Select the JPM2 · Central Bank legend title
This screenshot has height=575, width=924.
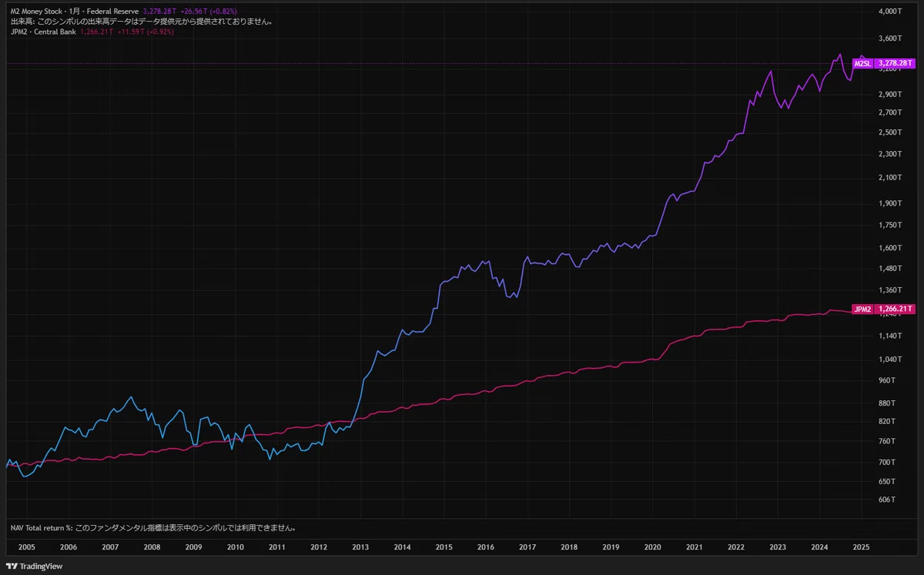coord(43,32)
